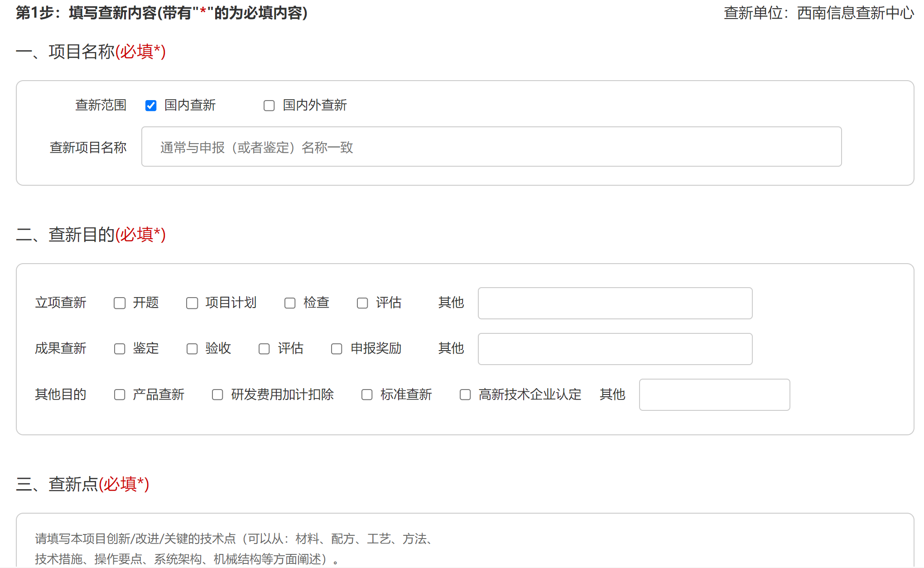Image resolution: width=924 pixels, height=568 pixels.
Task: Click 成果查新 其他 text field
Action: pos(615,349)
